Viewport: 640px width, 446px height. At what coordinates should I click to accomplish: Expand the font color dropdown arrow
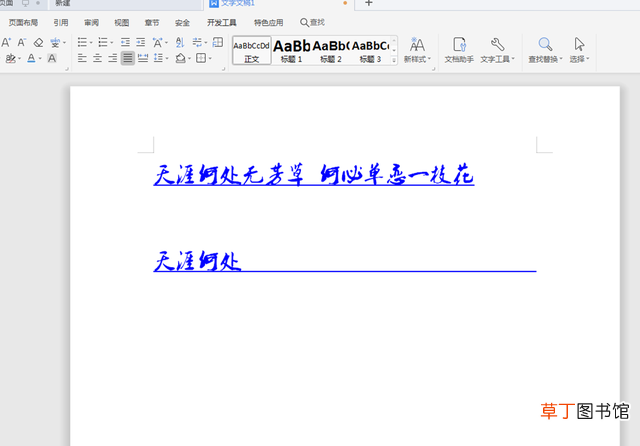pos(40,59)
